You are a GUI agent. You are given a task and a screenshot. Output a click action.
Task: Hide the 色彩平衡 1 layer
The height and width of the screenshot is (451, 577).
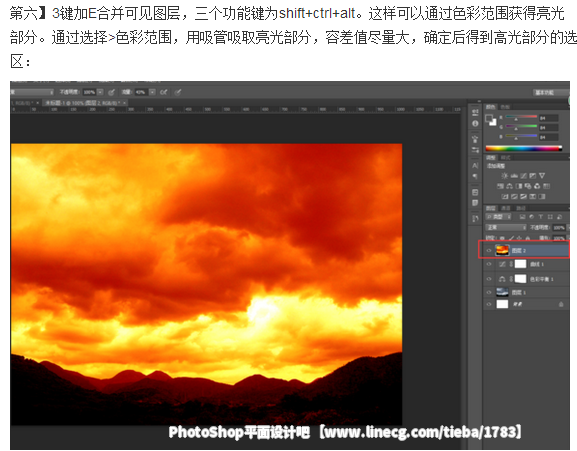489,279
